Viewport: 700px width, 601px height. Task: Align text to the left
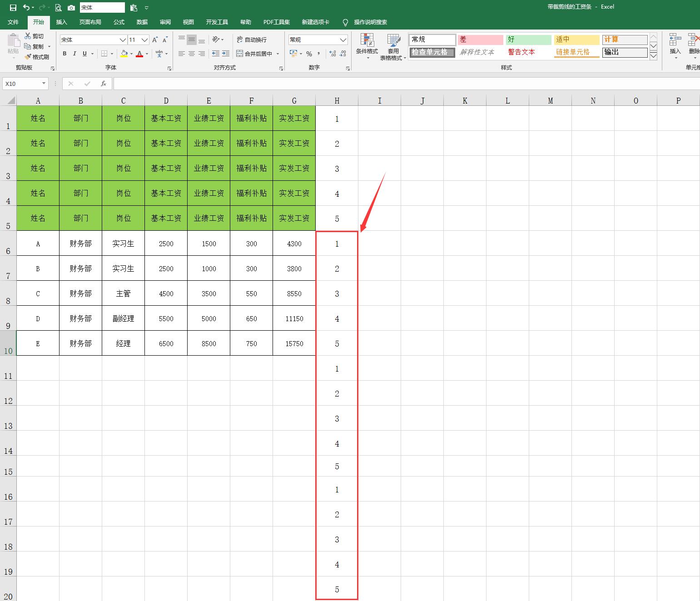182,54
